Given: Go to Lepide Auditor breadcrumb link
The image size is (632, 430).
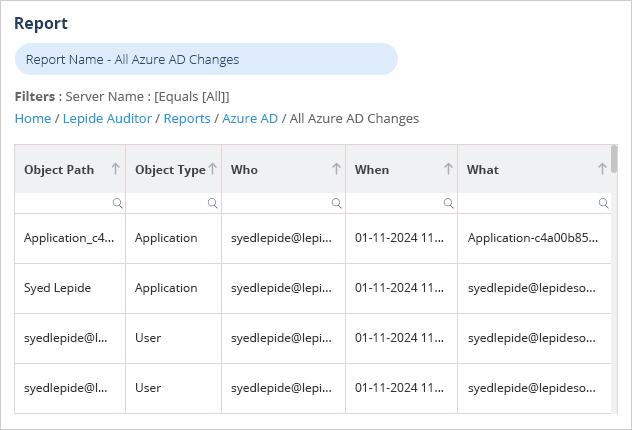Looking at the screenshot, I should point(107,118).
